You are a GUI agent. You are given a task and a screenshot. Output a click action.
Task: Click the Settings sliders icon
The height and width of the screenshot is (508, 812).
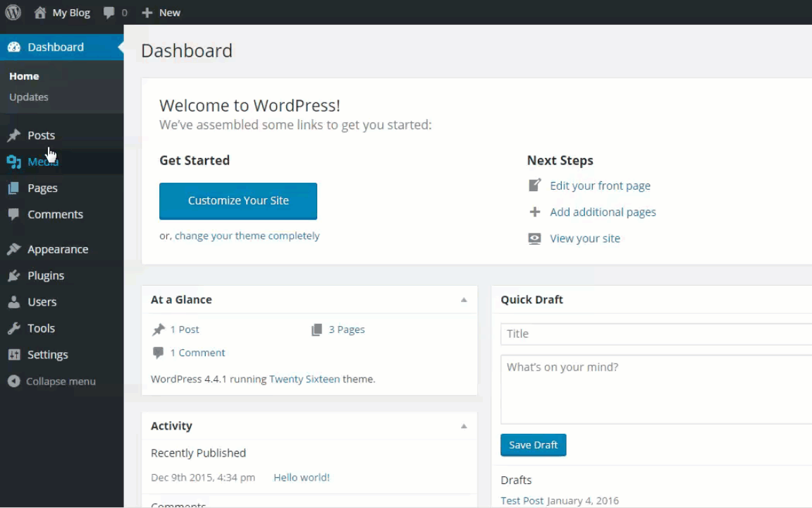point(14,355)
